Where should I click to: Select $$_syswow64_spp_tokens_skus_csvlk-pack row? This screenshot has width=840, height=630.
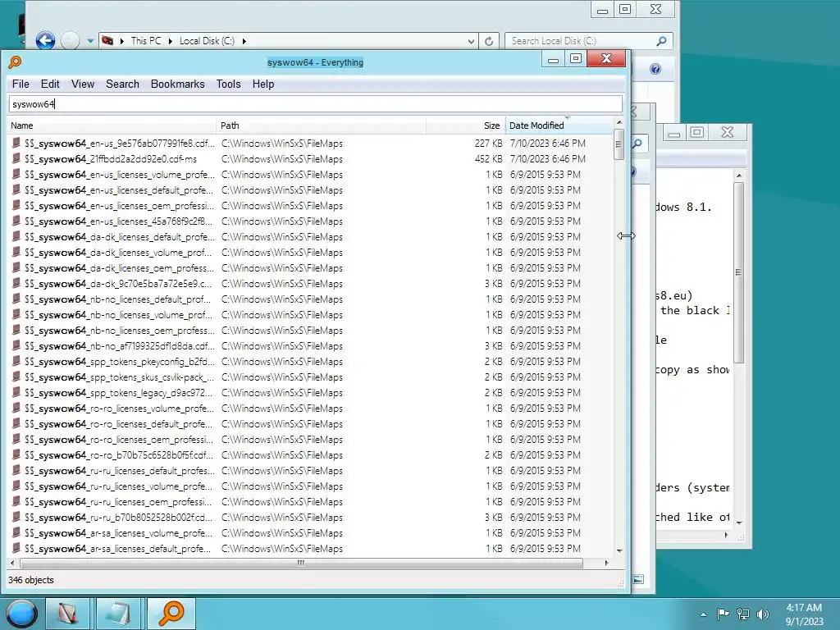(311, 377)
